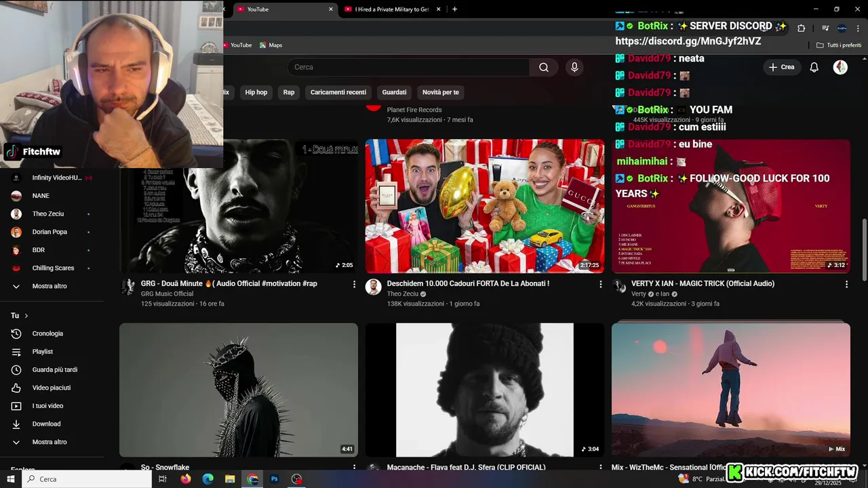Click the Theo Zeciu channel avatar by video
The height and width of the screenshot is (488, 868).
(374, 287)
